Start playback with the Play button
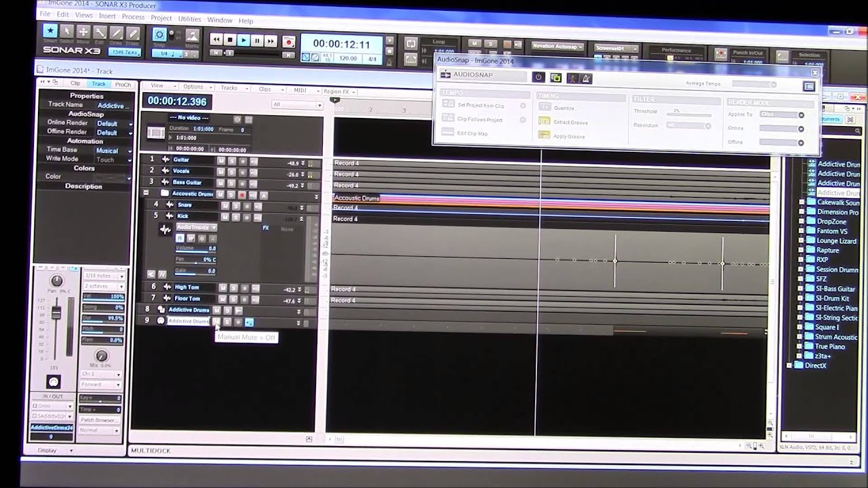Viewport: 868px width, 488px height. coord(243,41)
